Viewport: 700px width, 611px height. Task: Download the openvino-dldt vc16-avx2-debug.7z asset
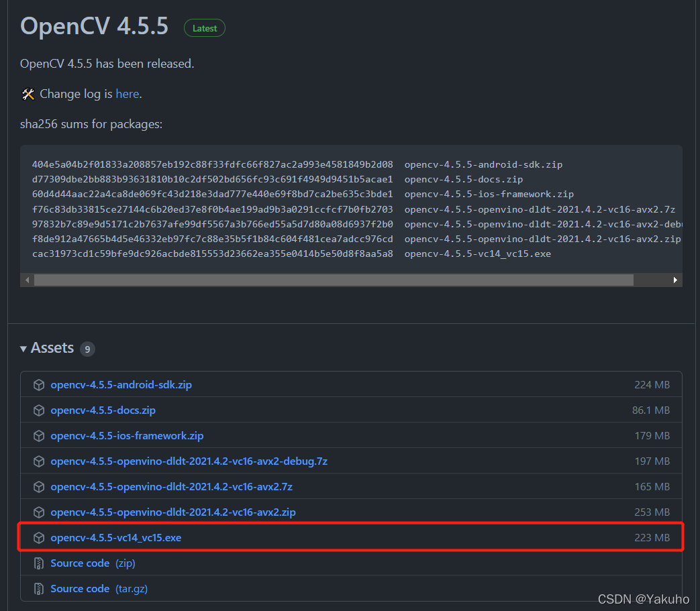click(x=189, y=461)
